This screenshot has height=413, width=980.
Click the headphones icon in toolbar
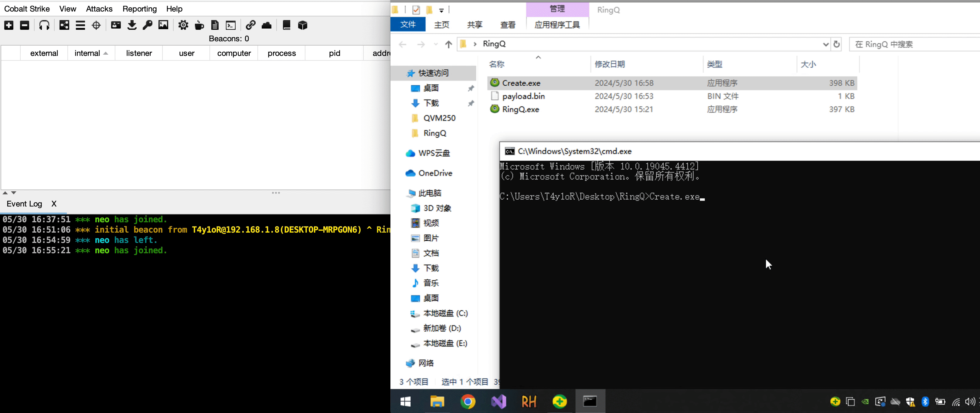44,25
